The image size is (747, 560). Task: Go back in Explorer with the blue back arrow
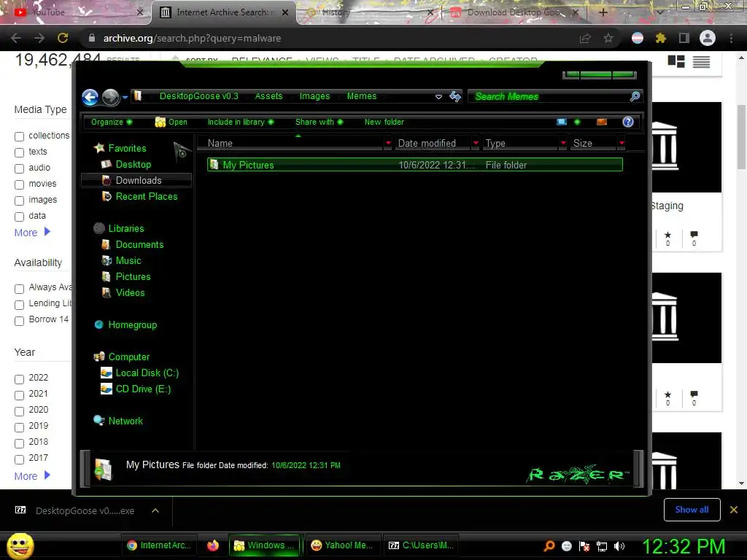(x=90, y=97)
